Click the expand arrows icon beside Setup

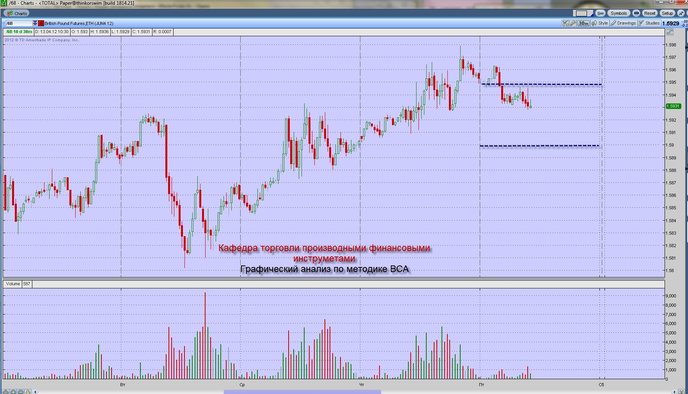coord(681,13)
